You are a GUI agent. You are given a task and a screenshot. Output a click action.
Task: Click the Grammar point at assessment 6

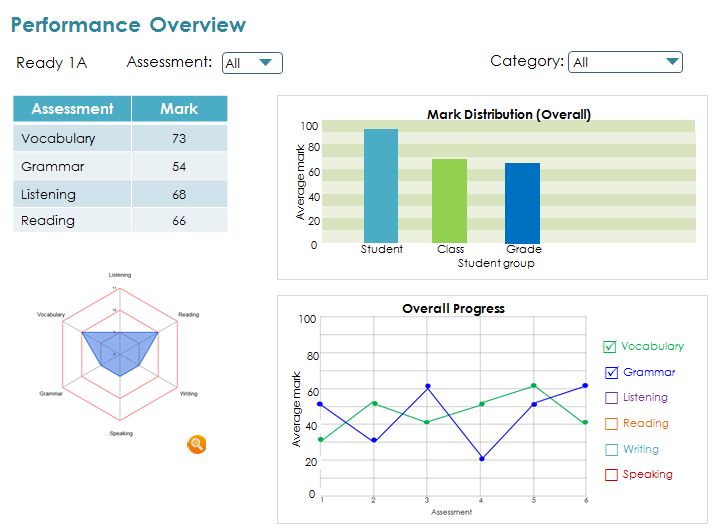coord(585,386)
